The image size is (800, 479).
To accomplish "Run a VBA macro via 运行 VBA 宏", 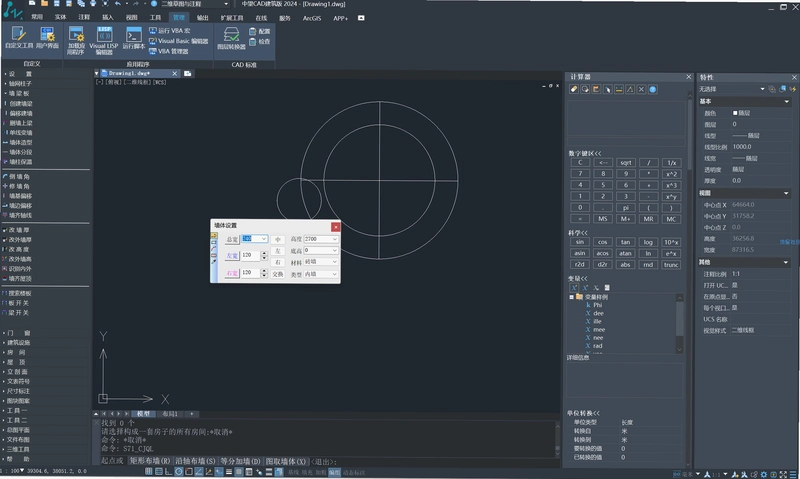I will click(169, 31).
